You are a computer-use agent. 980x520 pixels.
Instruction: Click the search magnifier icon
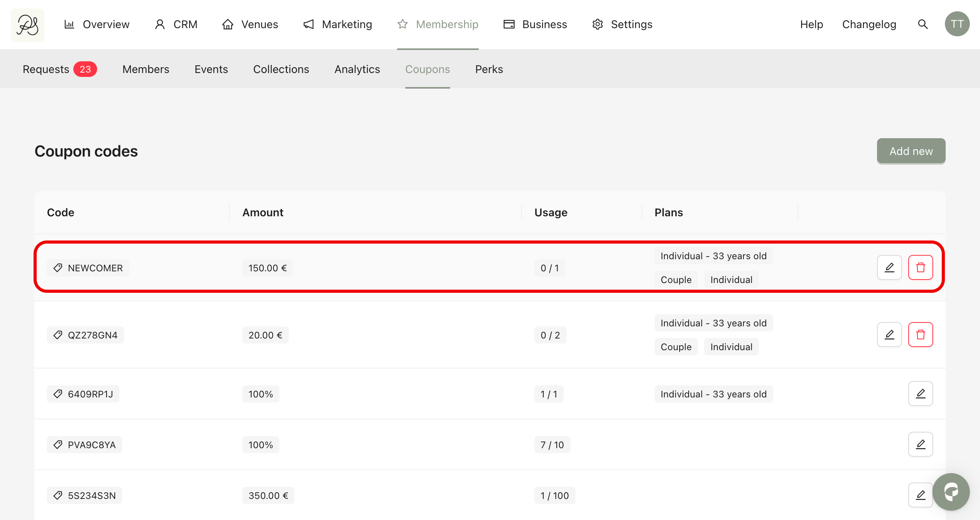click(923, 24)
